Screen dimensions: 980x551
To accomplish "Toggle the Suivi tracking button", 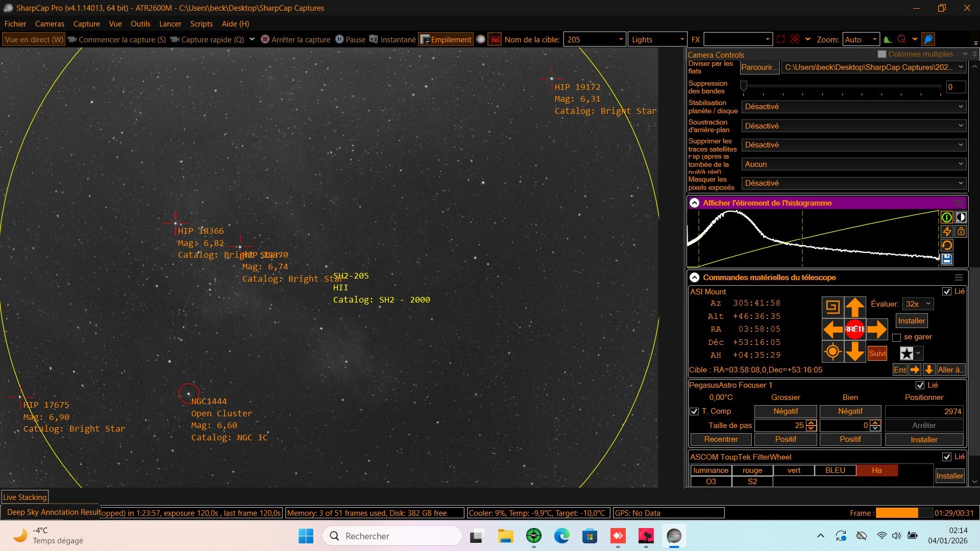I will pyautogui.click(x=877, y=353).
